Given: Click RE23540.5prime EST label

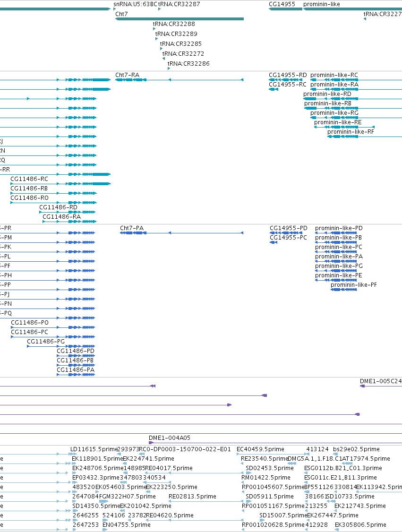Looking at the screenshot, I should coord(265,459).
